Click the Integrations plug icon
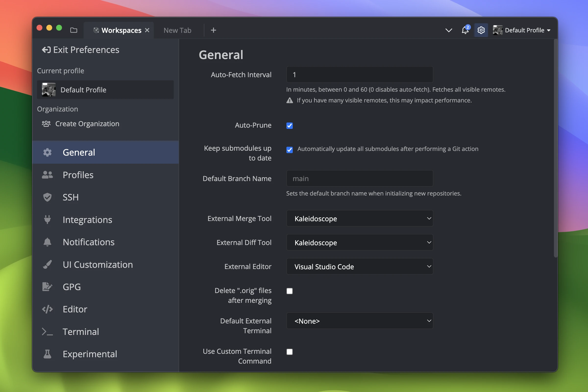Viewport: 588px width, 392px height. [47, 220]
